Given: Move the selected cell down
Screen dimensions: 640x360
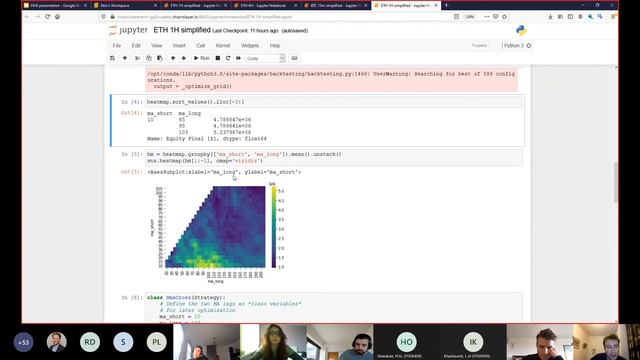Looking at the screenshot, I should pyautogui.click(x=184, y=58).
